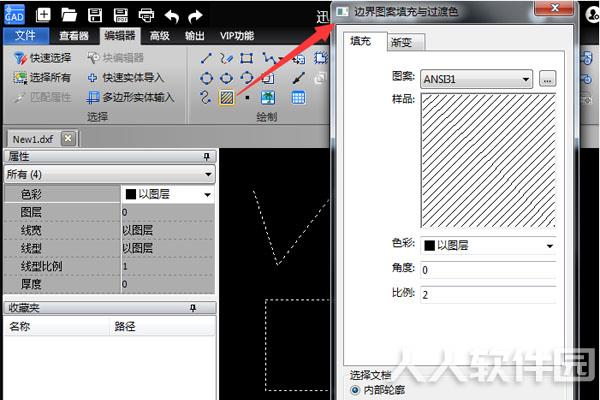The image size is (600, 400).
Task: Select the Spline curve tool
Action: pos(205,97)
